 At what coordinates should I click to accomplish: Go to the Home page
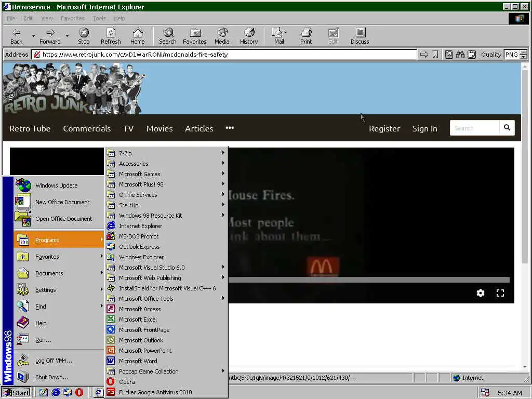coord(137,36)
